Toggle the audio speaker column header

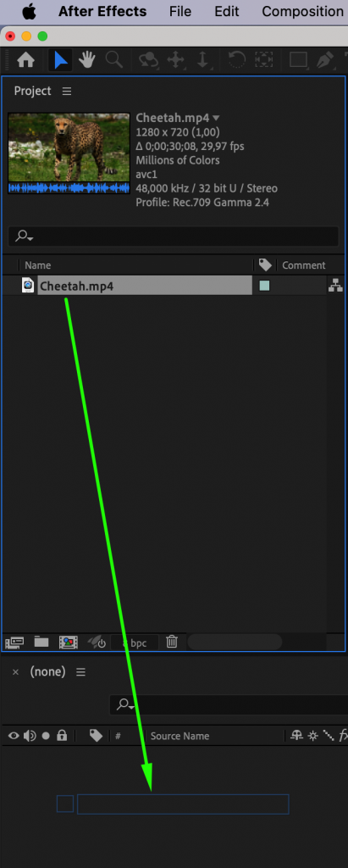30,736
